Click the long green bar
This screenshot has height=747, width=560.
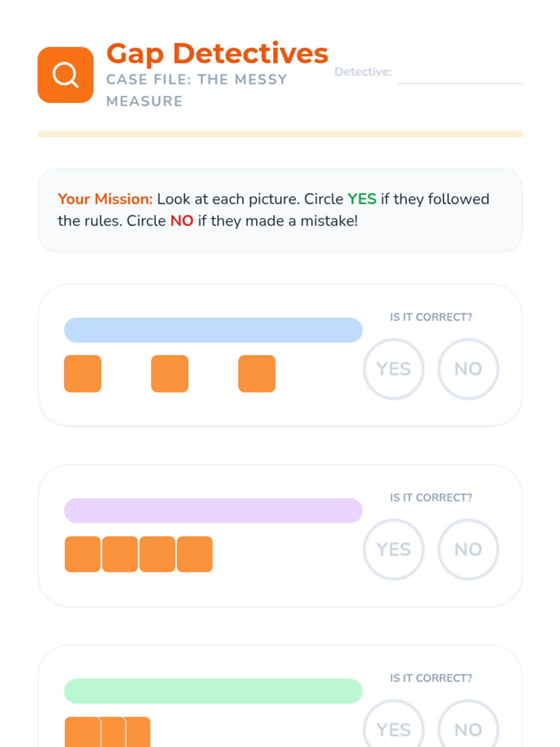coord(213,691)
